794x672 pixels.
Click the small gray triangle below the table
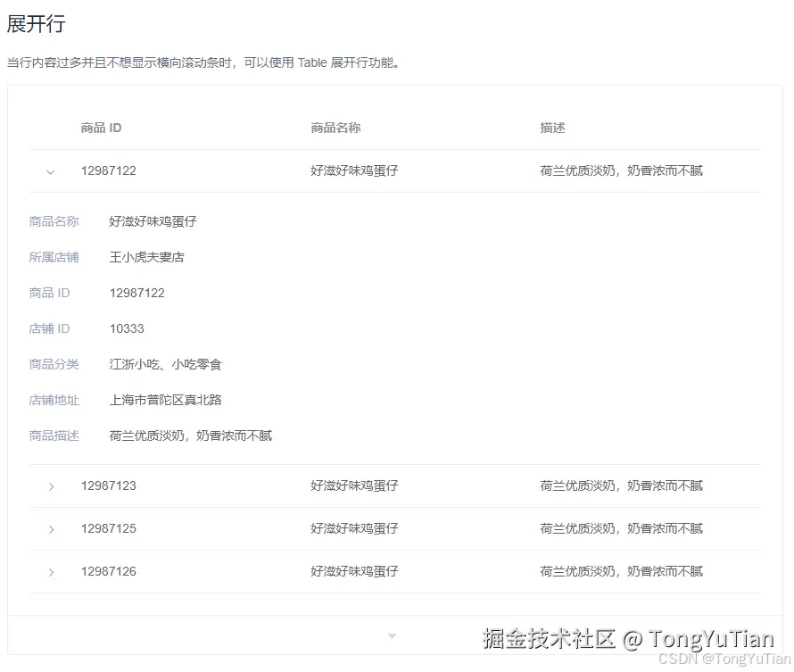point(393,636)
